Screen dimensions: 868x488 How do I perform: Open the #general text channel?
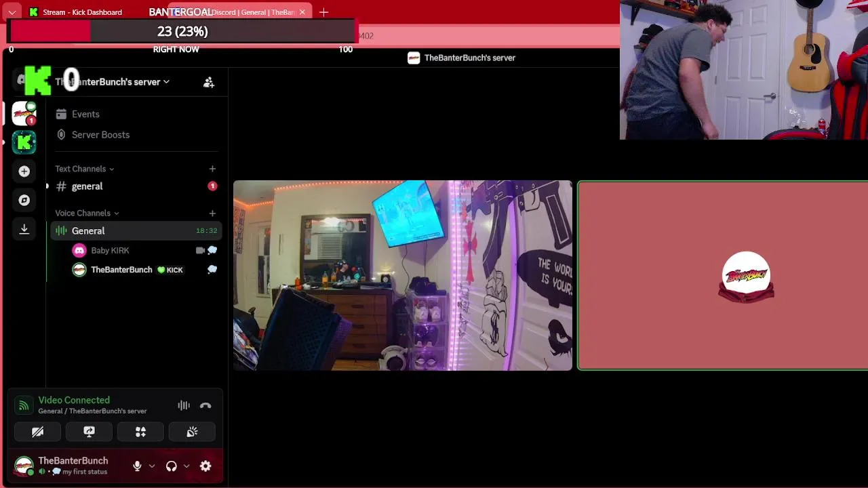pos(136,186)
